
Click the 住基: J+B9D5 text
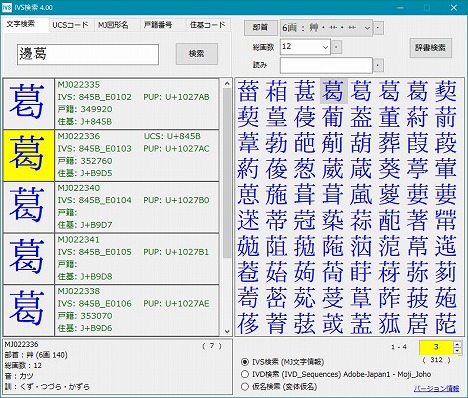(x=85, y=173)
